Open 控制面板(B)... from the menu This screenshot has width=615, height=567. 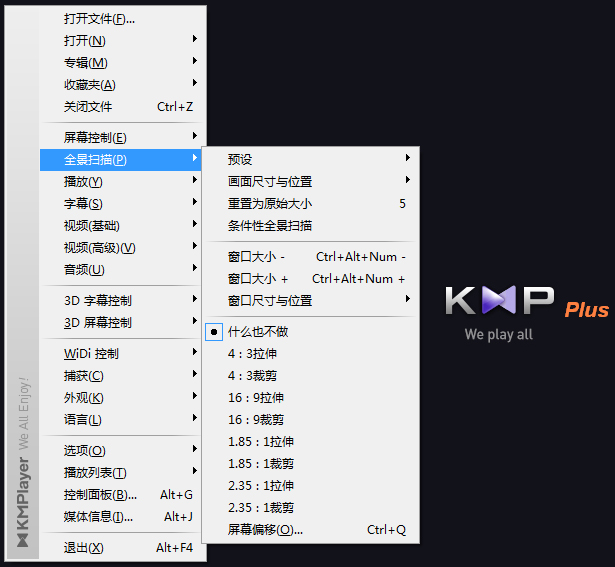(100, 495)
